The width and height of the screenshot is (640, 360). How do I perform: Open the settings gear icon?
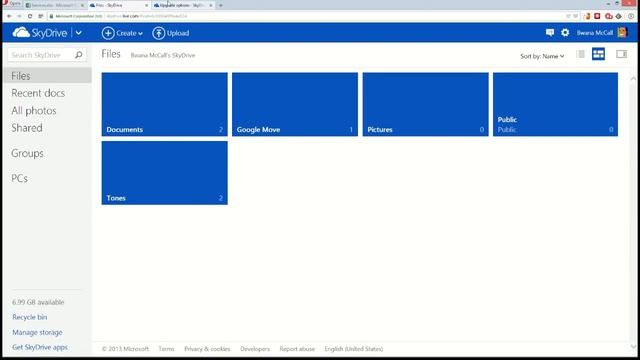[565, 33]
